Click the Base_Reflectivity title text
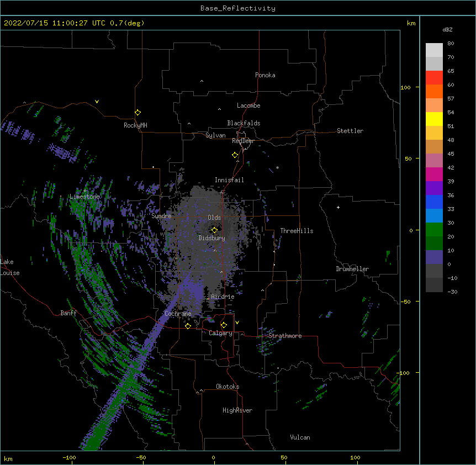Screen dimensions: 476x465 [x=238, y=8]
